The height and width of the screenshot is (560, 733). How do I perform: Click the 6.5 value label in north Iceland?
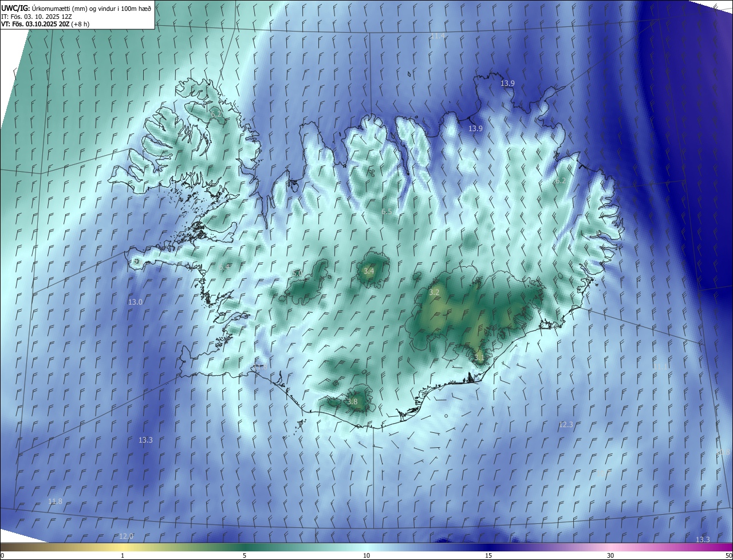(x=387, y=212)
